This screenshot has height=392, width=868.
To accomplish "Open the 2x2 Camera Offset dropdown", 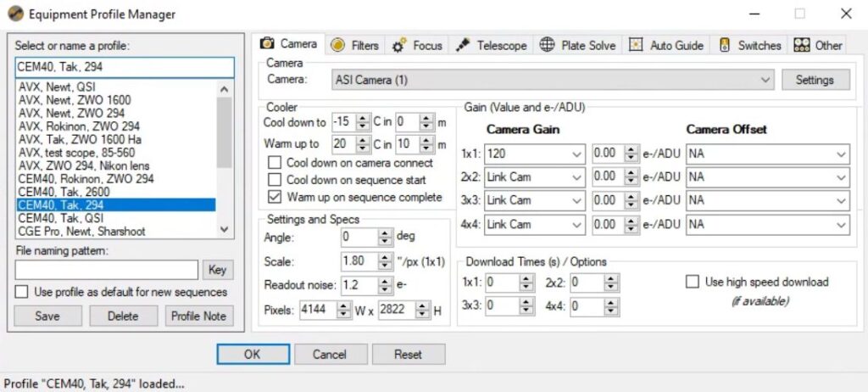I will (x=768, y=177).
